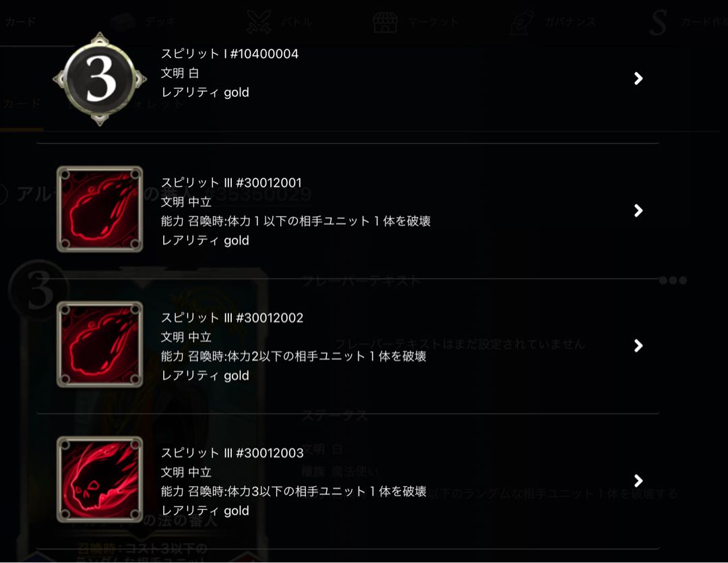
Task: Select the red fireball icon for spirit #30012002
Action: click(100, 345)
